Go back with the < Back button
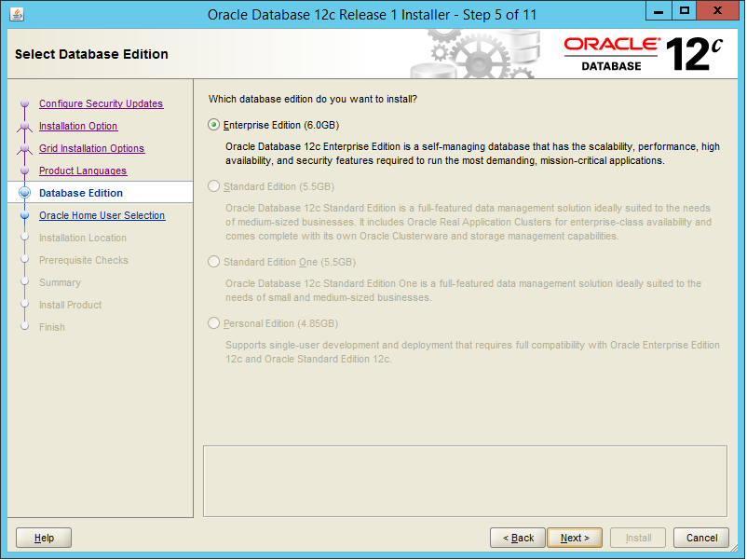 [518, 538]
